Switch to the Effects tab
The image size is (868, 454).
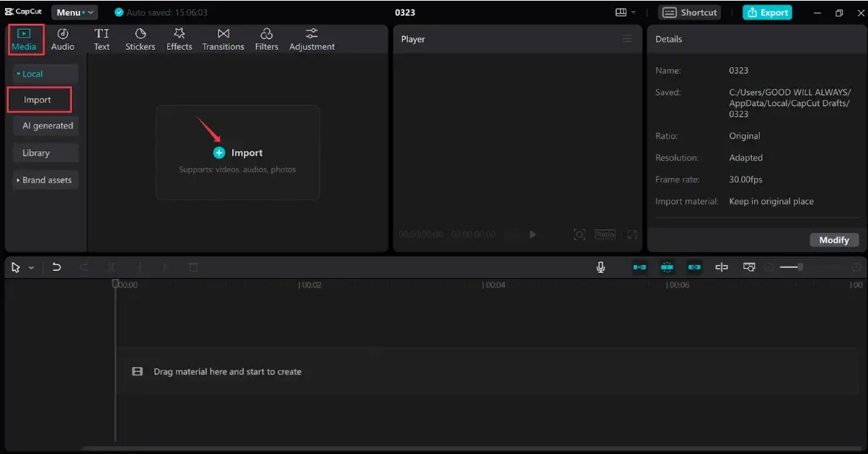click(x=180, y=40)
